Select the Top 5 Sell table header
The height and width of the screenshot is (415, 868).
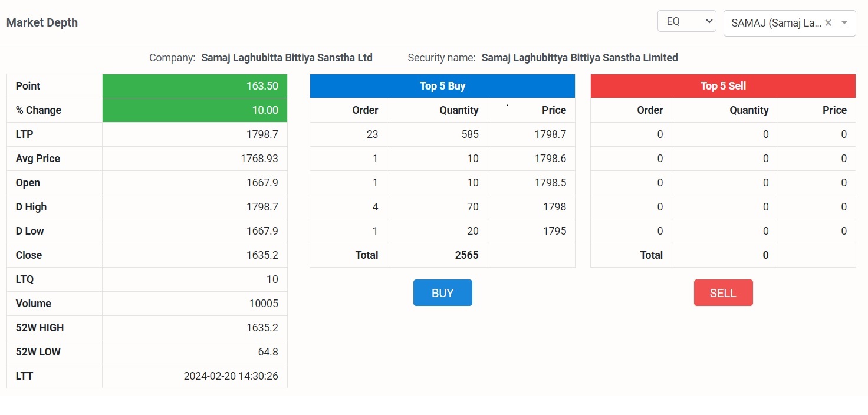(x=723, y=86)
